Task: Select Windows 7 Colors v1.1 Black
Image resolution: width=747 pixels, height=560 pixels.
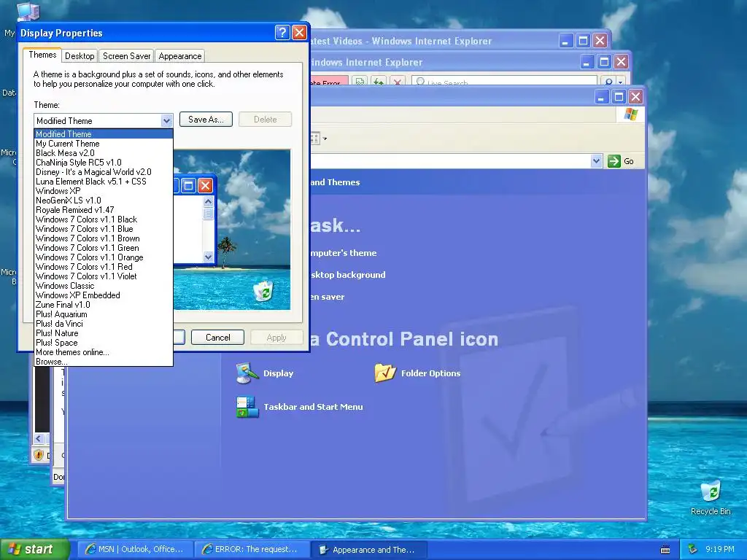Action: [x=104, y=219]
